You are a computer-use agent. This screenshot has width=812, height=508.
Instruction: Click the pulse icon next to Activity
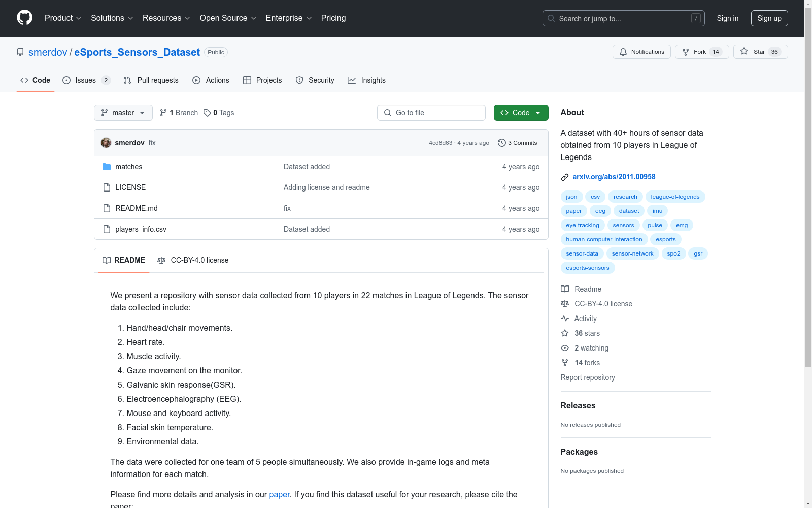(565, 319)
